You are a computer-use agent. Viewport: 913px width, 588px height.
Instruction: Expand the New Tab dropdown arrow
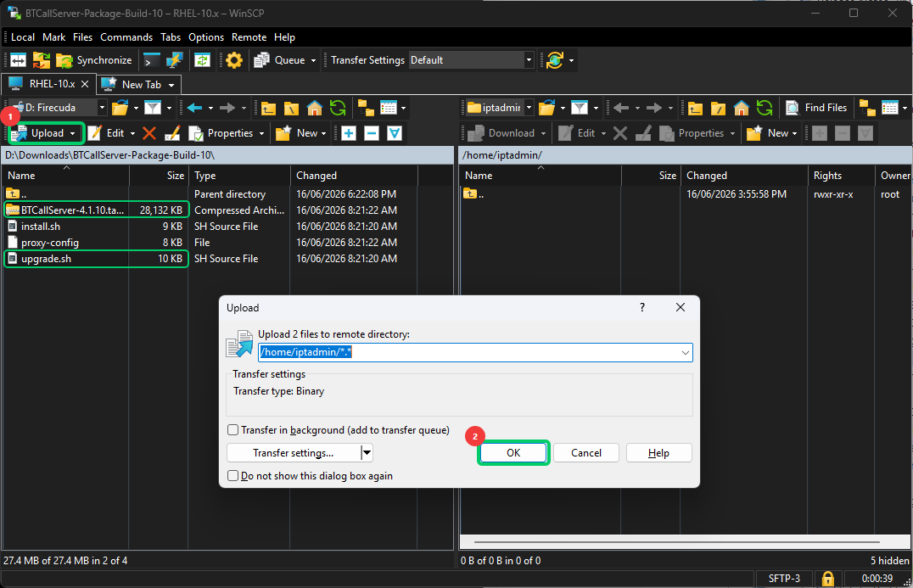[x=171, y=85]
